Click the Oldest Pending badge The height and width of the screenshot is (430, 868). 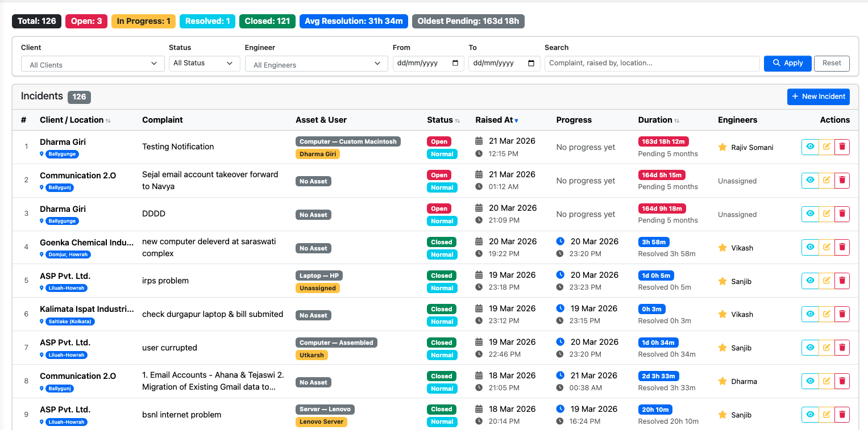(x=468, y=21)
